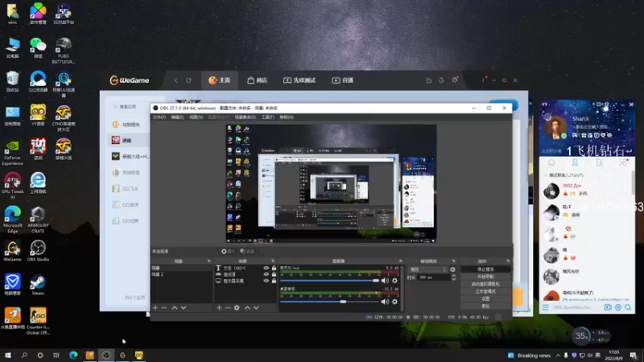
Task: Pop out the Sources dock panel
Action: (x=273, y=261)
